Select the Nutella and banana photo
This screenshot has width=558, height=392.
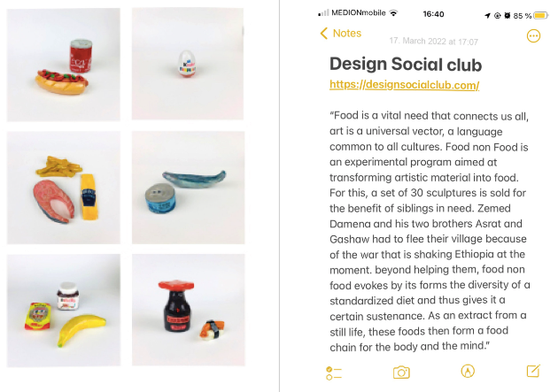pyautogui.click(x=64, y=311)
